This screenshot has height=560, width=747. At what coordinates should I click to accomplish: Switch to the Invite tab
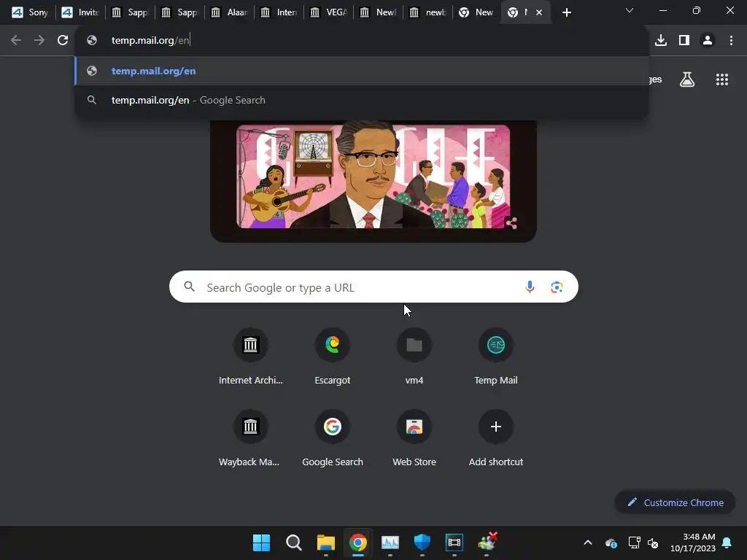[x=80, y=12]
